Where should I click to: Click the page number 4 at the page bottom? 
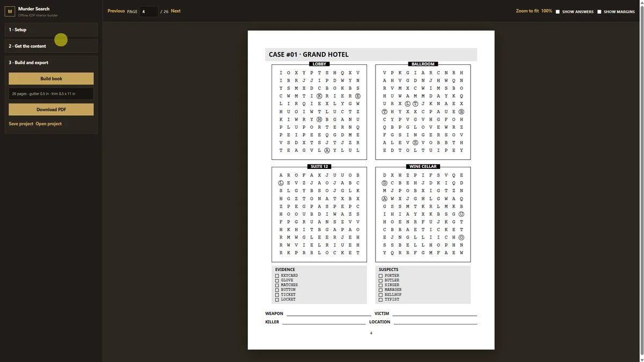coord(371,333)
